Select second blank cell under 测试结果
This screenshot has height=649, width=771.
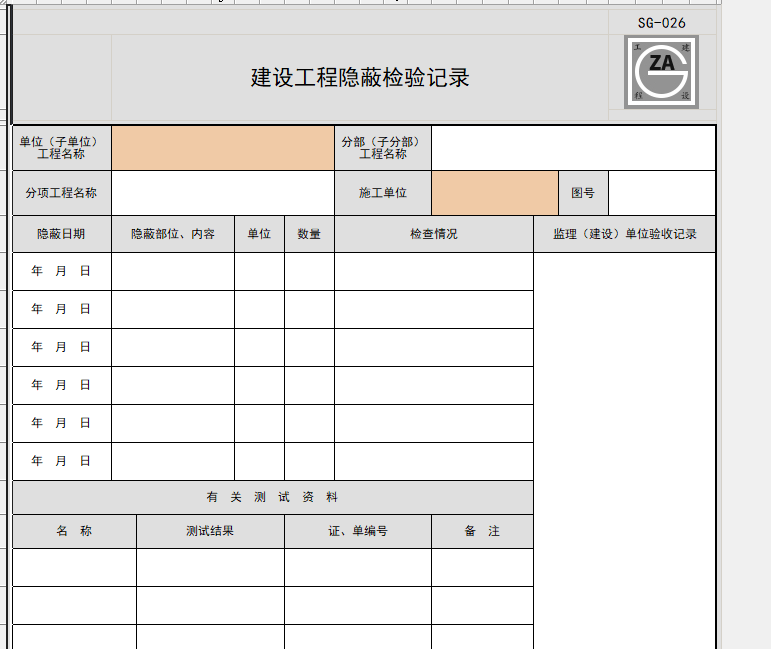pos(210,606)
